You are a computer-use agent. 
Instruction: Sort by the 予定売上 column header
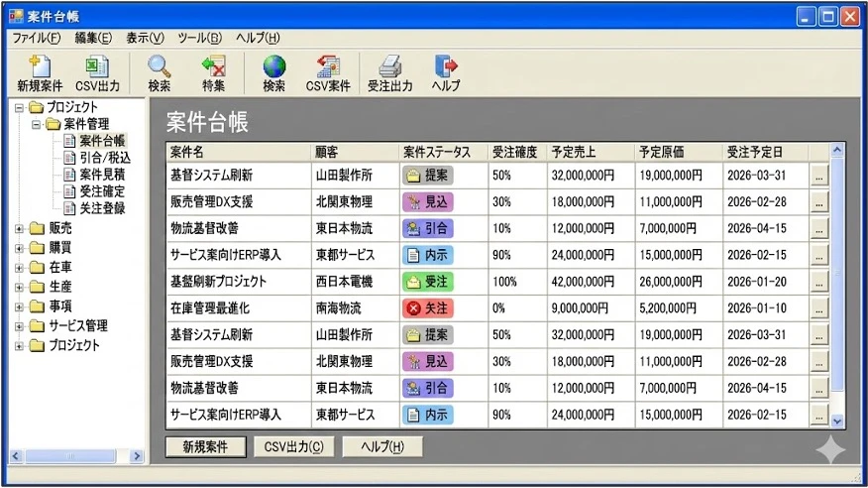click(591, 152)
